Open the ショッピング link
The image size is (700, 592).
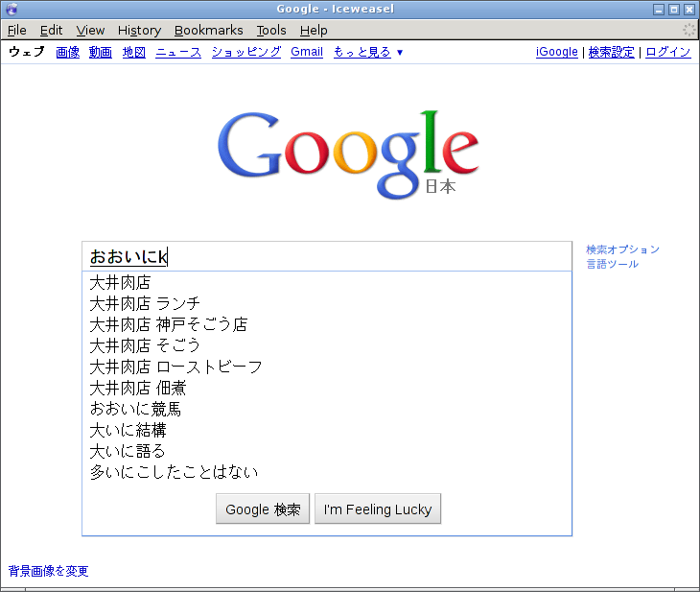[x=246, y=52]
